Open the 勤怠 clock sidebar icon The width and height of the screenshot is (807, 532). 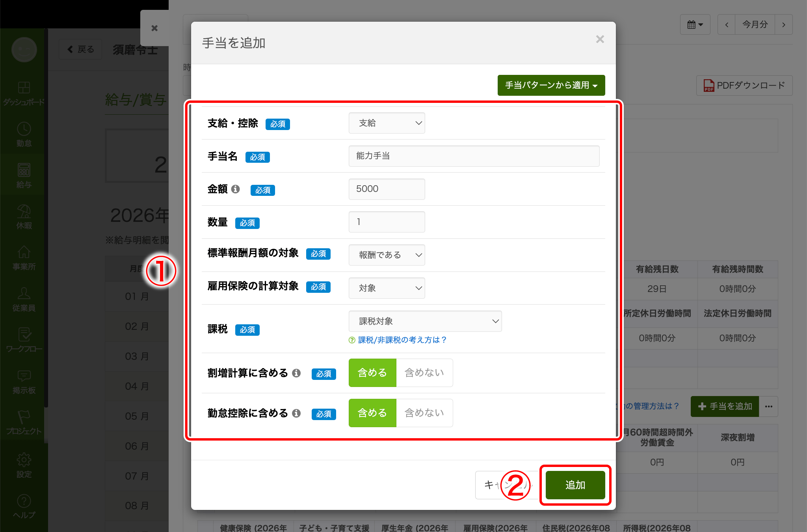[24, 129]
